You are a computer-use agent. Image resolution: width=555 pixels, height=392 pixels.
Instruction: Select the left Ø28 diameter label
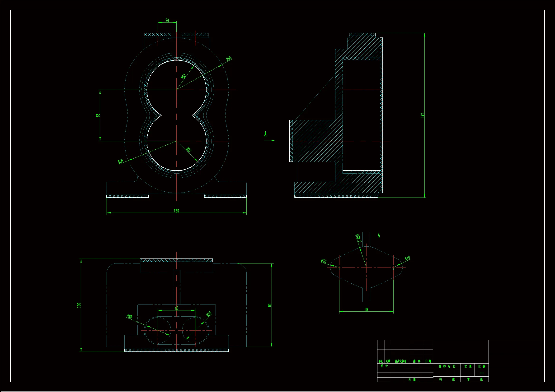click(129, 316)
